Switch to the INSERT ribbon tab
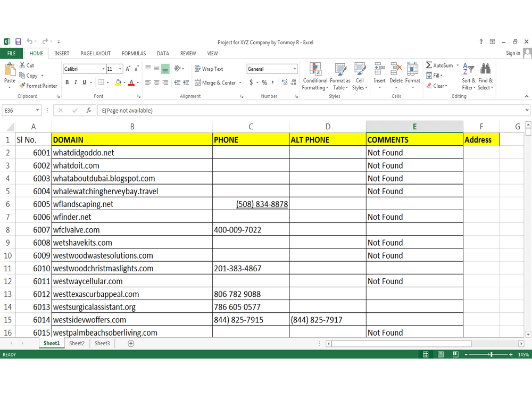The width and height of the screenshot is (532, 399). tap(61, 53)
